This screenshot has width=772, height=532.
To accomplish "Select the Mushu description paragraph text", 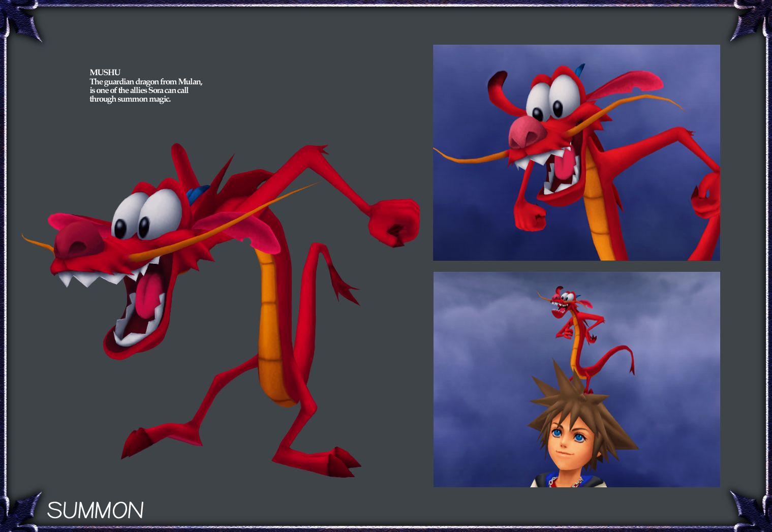I will (x=146, y=90).
